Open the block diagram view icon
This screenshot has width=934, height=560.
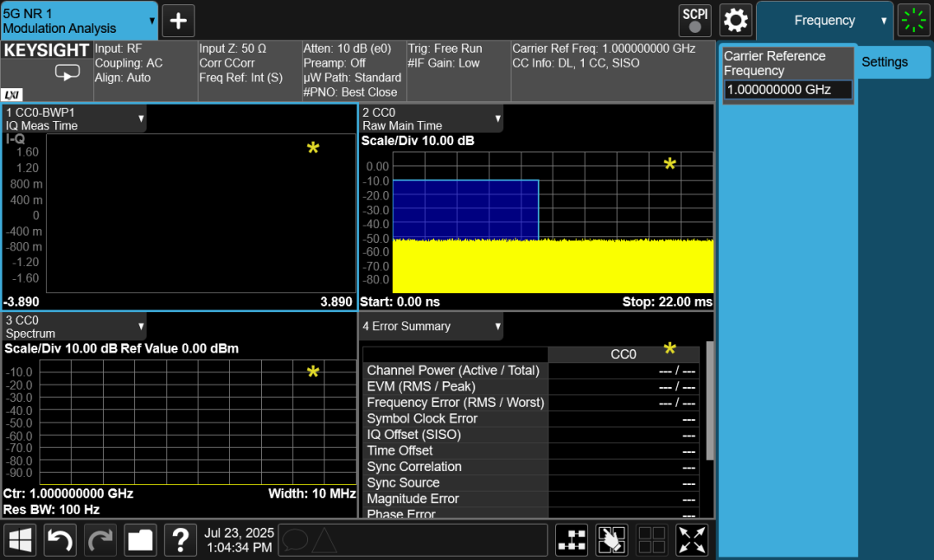click(572, 540)
